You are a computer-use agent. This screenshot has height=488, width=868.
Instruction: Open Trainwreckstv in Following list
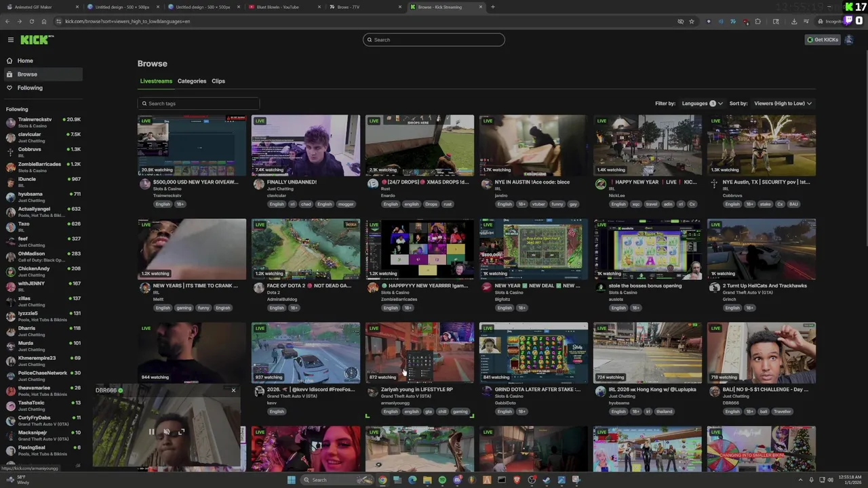43,122
